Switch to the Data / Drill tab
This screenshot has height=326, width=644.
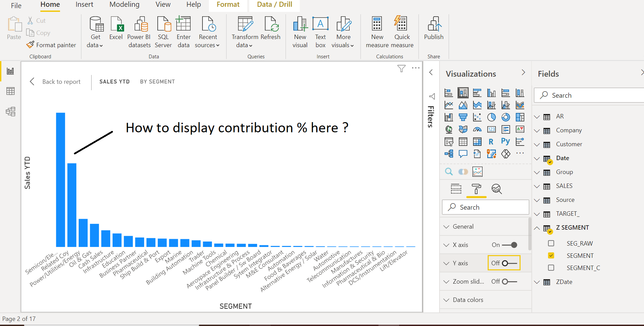(x=274, y=4)
